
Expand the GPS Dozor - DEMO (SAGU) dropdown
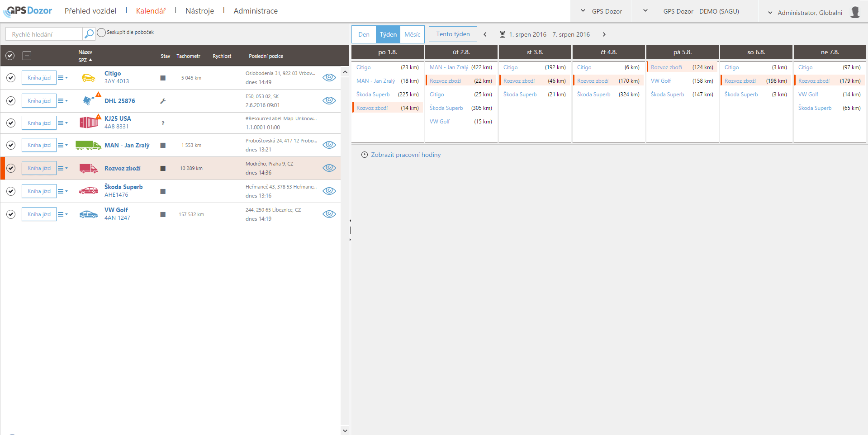click(645, 11)
